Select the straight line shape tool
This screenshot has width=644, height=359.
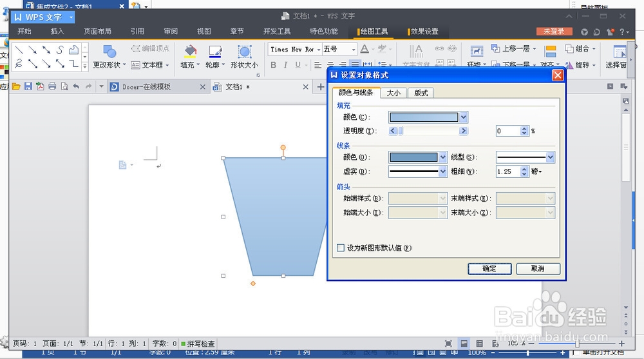tap(19, 50)
